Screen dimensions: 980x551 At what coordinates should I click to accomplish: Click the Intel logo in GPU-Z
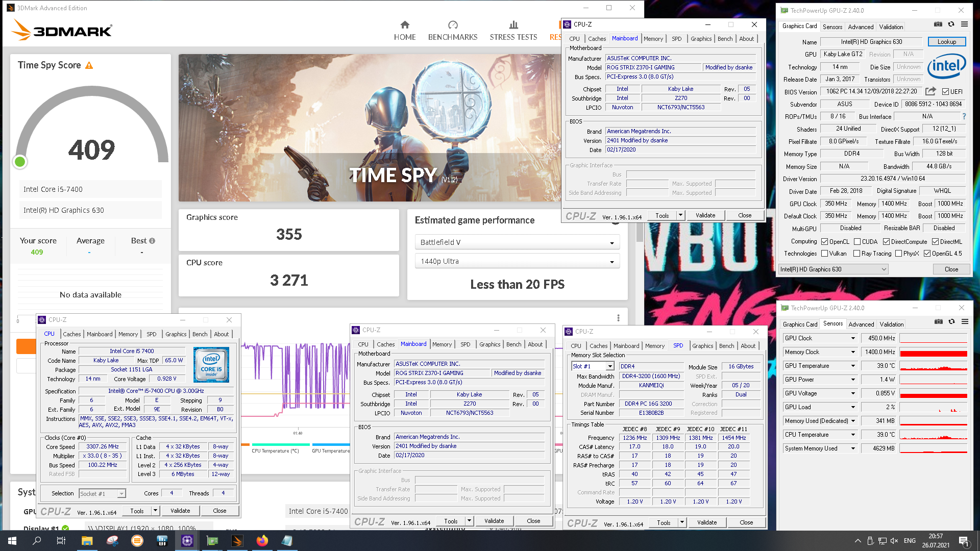point(946,66)
